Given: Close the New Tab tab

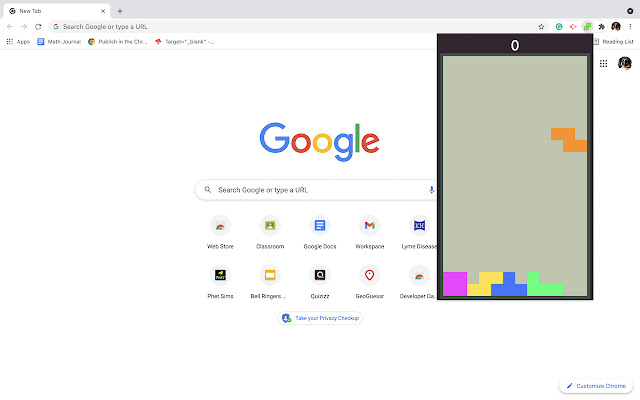Looking at the screenshot, I should pyautogui.click(x=103, y=11).
